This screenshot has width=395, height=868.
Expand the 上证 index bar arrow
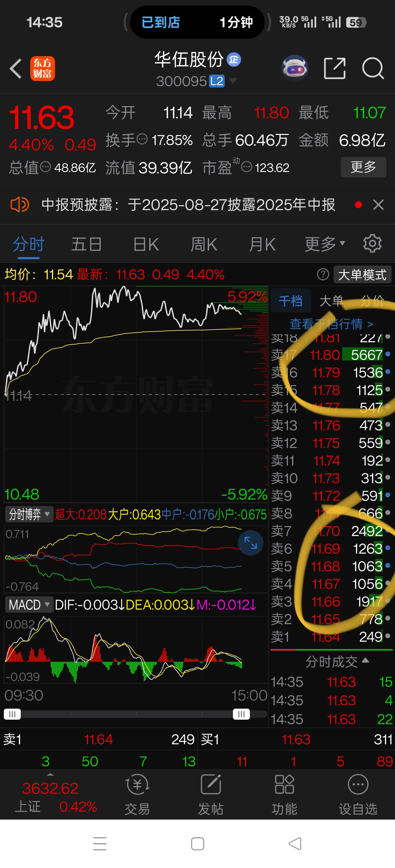pos(50,774)
